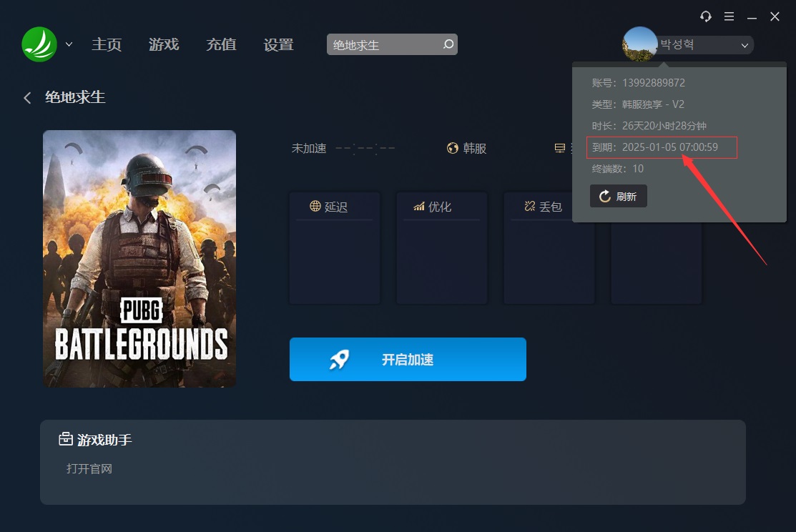Collapse the account dropdown chevron
This screenshot has height=532, width=796.
tap(745, 45)
